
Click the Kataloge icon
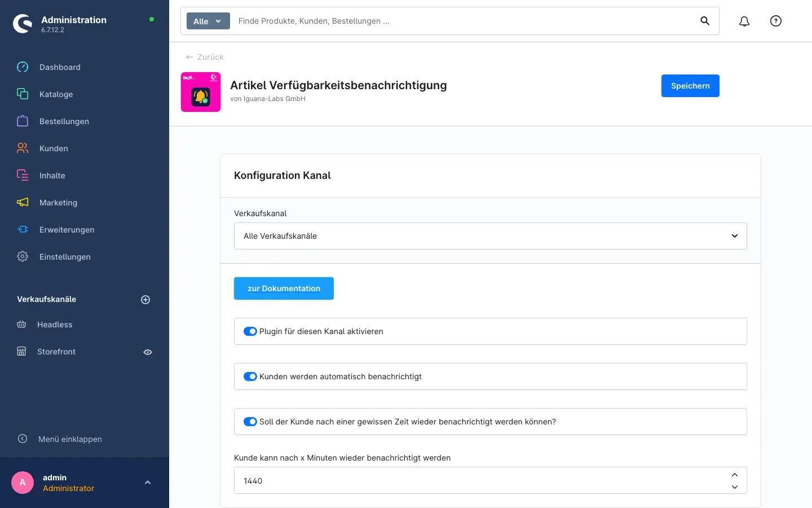(23, 94)
